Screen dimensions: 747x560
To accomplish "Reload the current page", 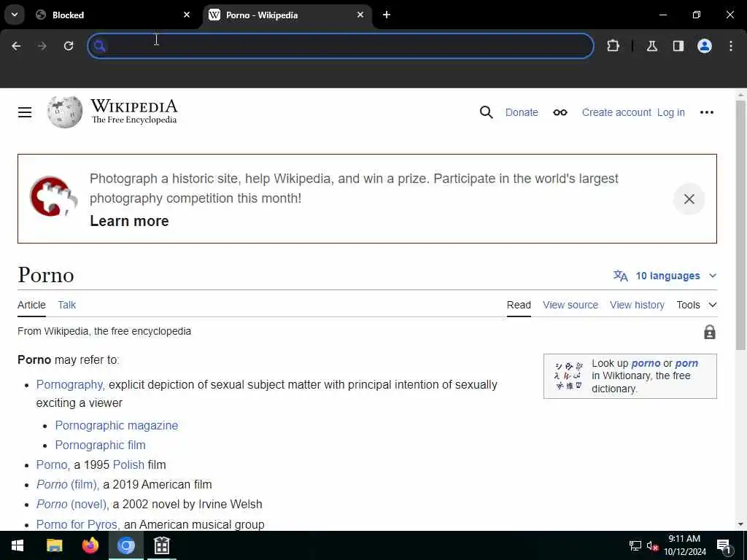I will pos(69,46).
